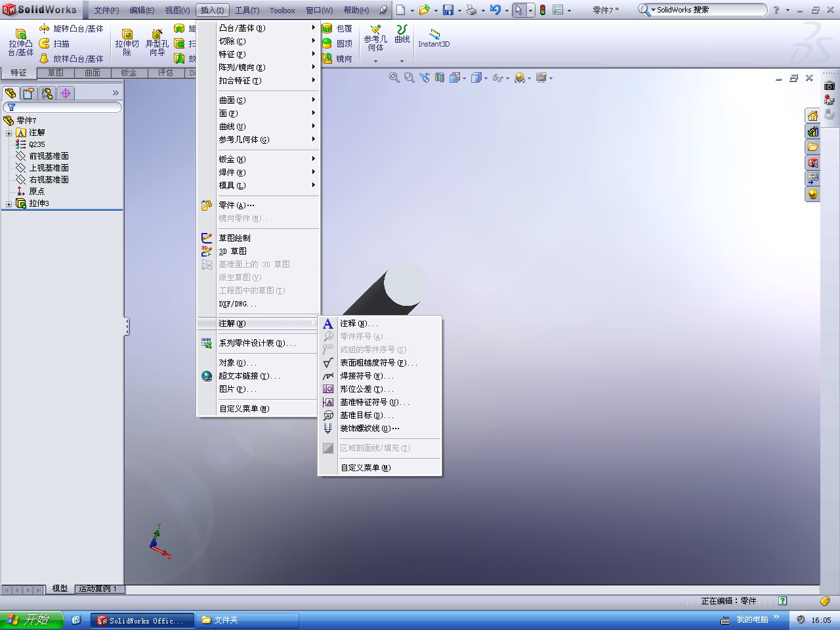The width and height of the screenshot is (840, 630).
Task: Click the Save icon in the toolbar
Action: (x=448, y=10)
